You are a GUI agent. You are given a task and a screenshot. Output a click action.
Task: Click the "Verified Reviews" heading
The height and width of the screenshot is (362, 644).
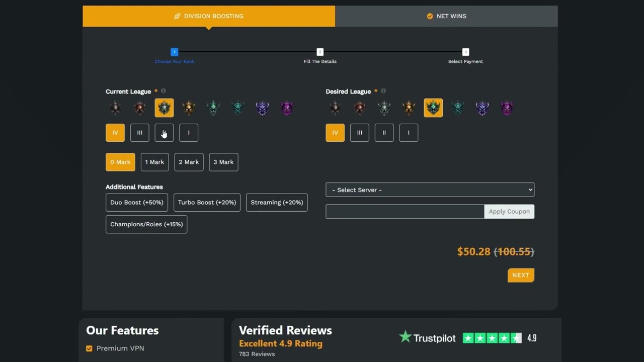coord(285,330)
